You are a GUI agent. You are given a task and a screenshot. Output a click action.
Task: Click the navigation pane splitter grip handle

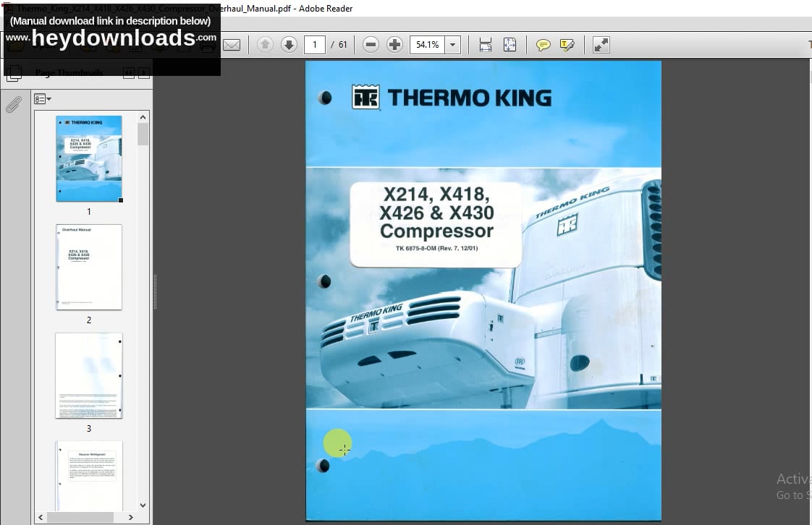[x=155, y=292]
